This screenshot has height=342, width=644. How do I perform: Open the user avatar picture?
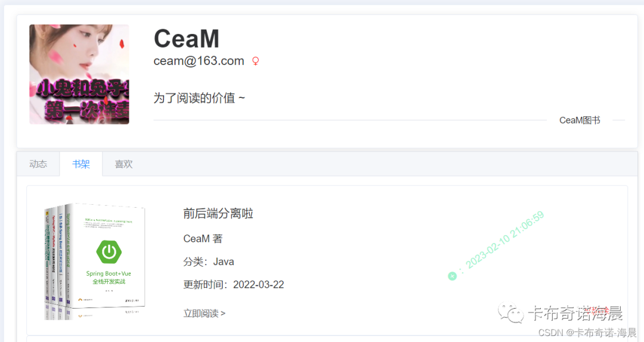pos(79,75)
